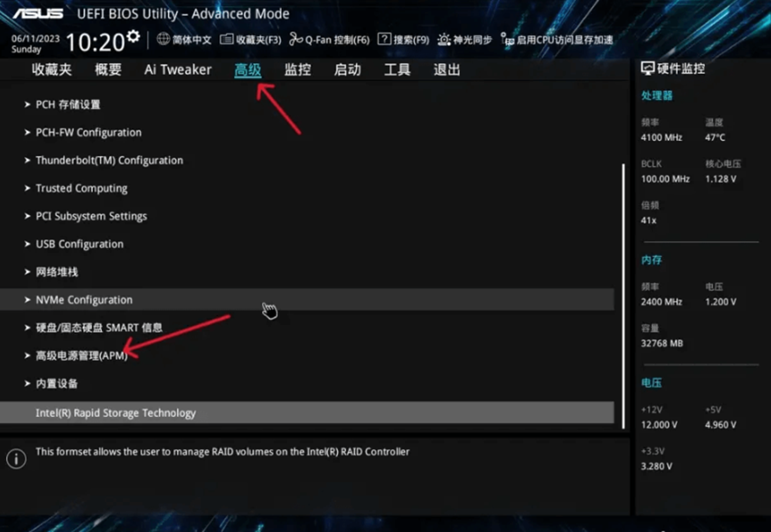Viewport: 771px width, 532px height.
Task: Click the info icon in help area
Action: (x=16, y=459)
